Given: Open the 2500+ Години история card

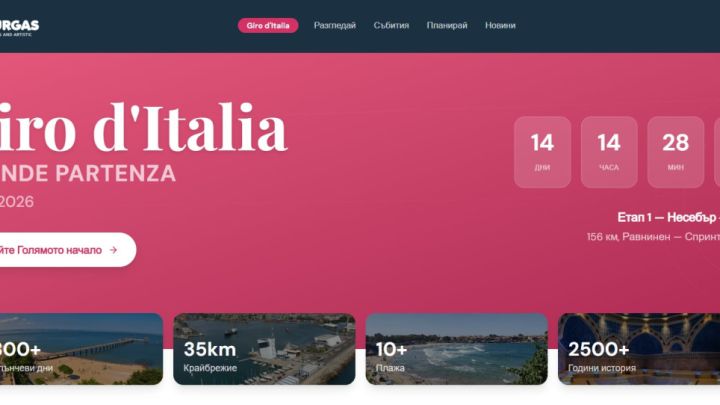Looking at the screenshot, I should click(x=639, y=349).
